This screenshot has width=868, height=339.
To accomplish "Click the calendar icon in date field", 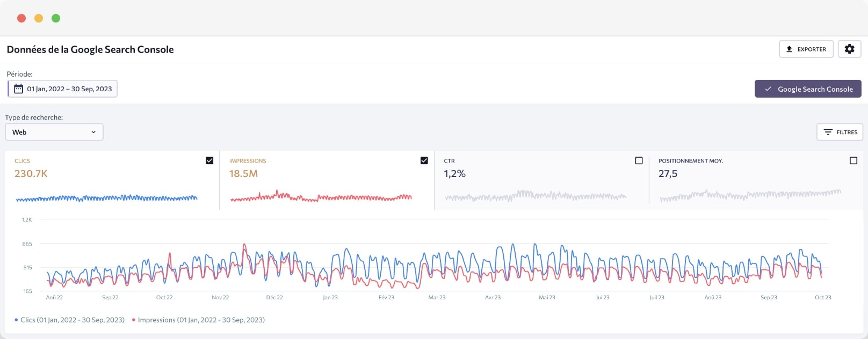I will point(18,89).
